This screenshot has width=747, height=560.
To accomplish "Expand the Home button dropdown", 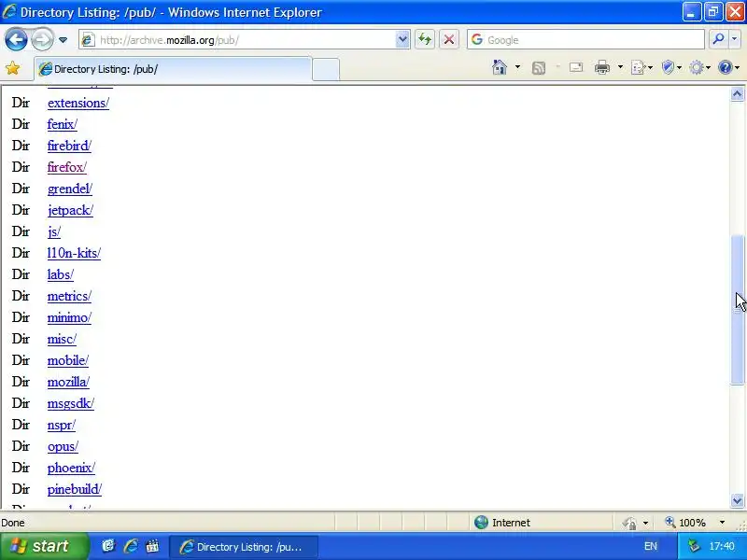I will (518, 67).
